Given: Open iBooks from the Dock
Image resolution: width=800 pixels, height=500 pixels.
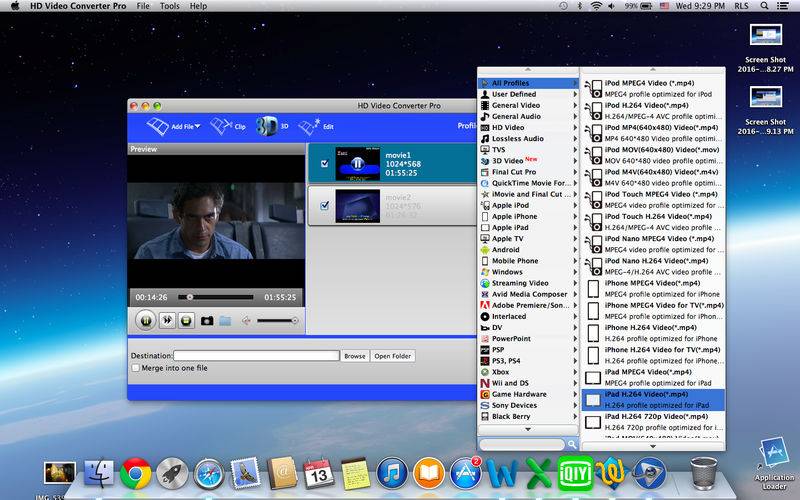Looking at the screenshot, I should 429,473.
